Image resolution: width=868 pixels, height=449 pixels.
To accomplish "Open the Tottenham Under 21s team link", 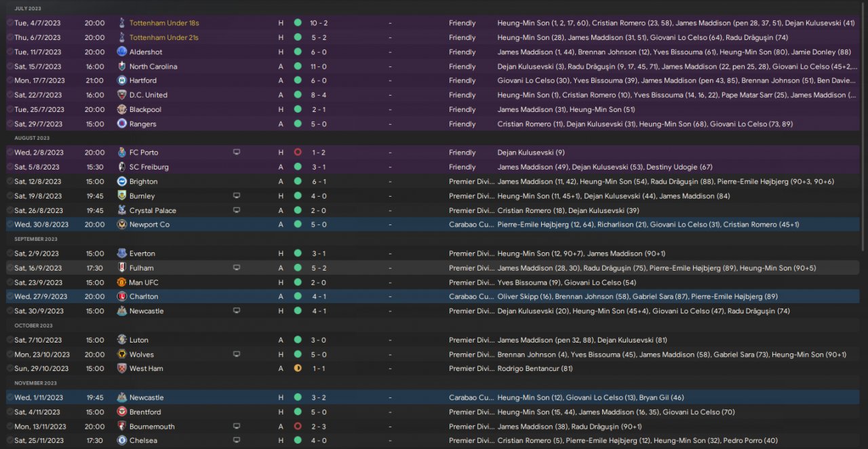I will (x=164, y=37).
